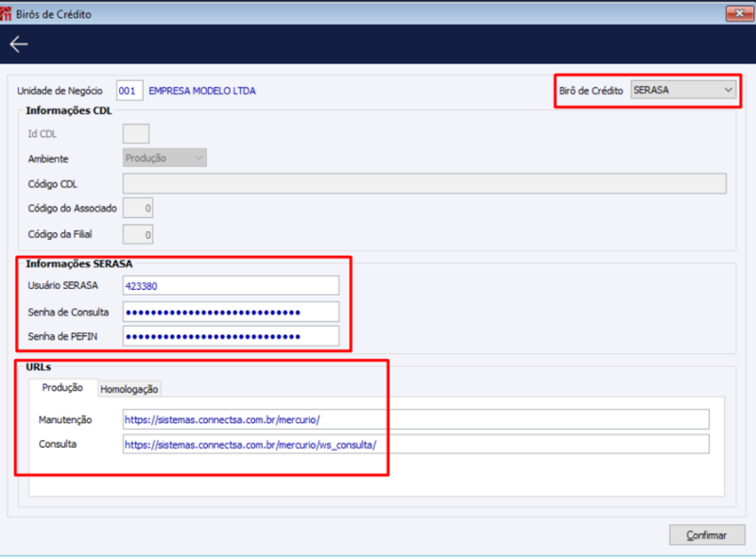Screen dimensions: 756x559
Task: Edit the Manutenção URL field
Action: pyautogui.click(x=416, y=419)
